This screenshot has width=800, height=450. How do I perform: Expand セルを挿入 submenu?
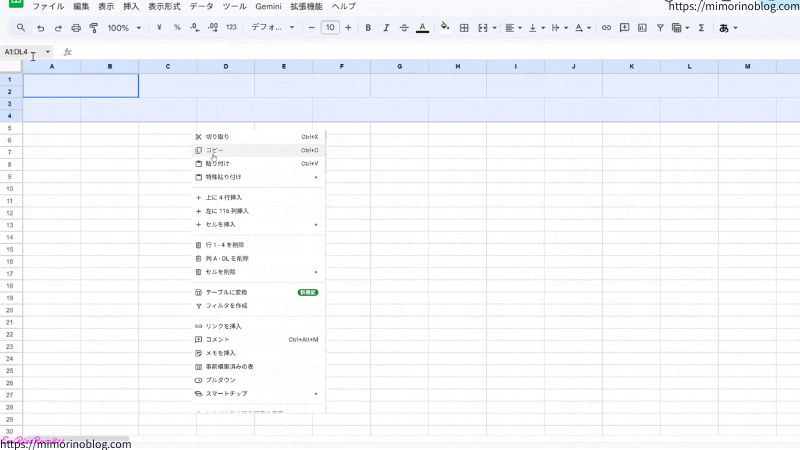[x=258, y=224]
